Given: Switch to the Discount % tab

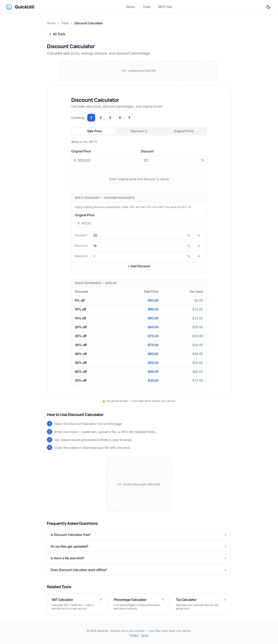Looking at the screenshot, I should (139, 131).
